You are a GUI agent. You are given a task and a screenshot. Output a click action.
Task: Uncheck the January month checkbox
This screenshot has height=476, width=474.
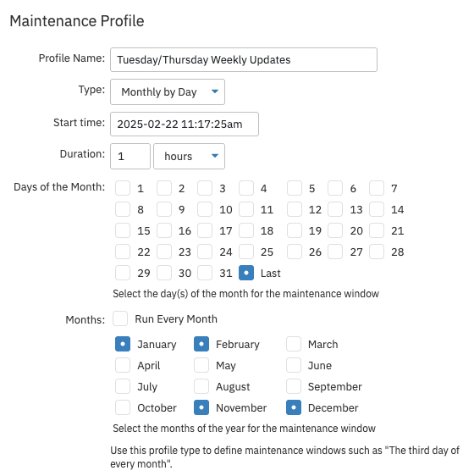[x=123, y=344]
